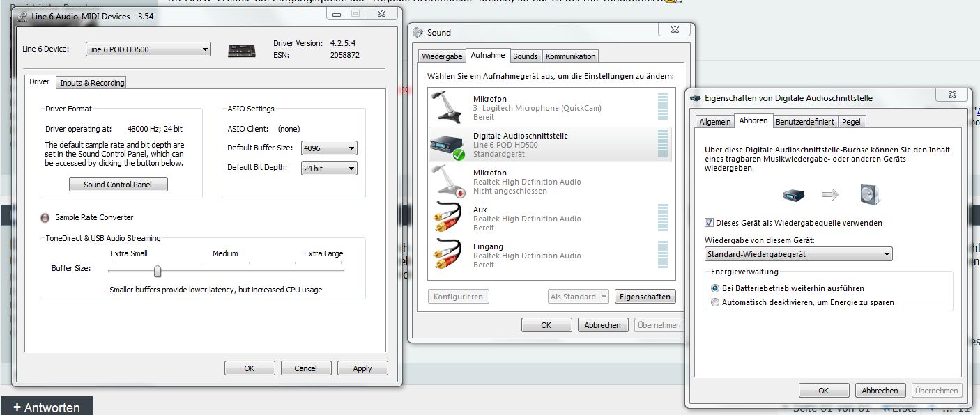Open the Default Buffer Size dropdown

[329, 148]
